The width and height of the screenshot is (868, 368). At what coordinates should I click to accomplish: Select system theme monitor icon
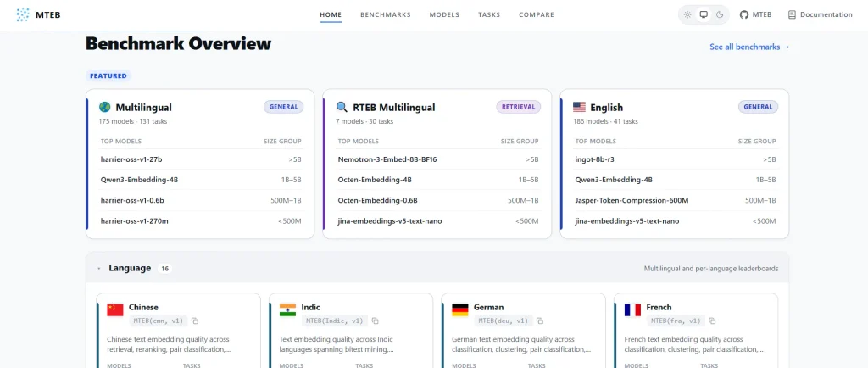pos(704,15)
